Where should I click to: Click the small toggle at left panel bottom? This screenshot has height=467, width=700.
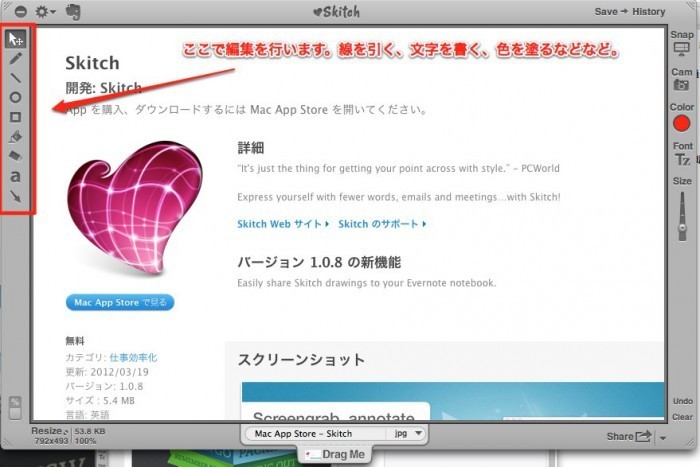pyautogui.click(x=15, y=408)
